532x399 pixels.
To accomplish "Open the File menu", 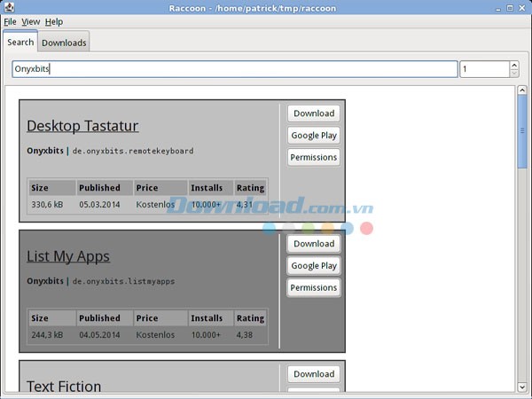I will tap(10, 21).
